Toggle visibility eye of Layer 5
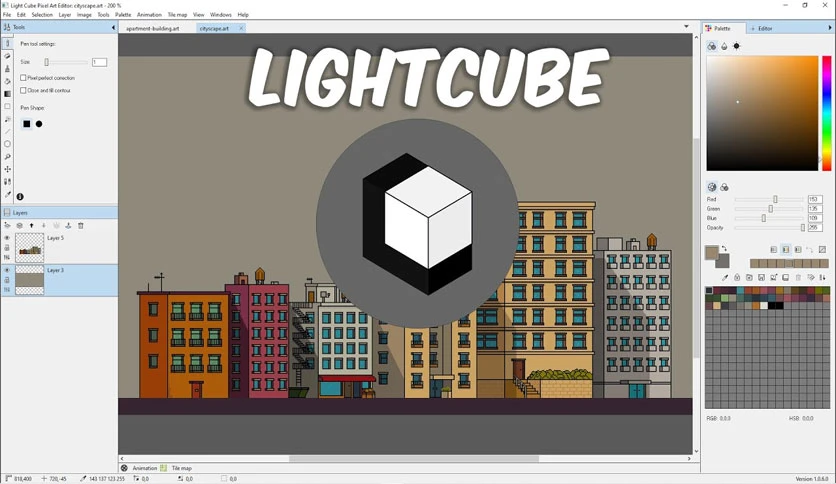Viewport: 836px width, 484px height. 7,238
